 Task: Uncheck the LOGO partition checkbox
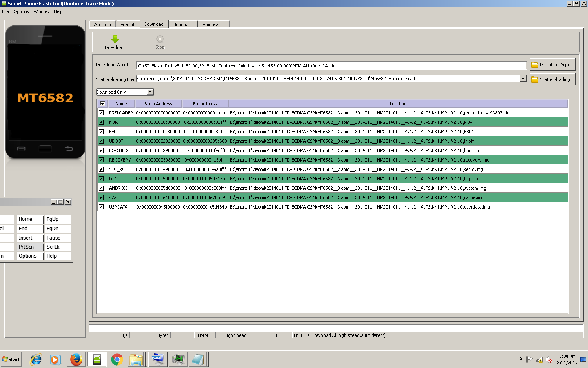pos(101,179)
